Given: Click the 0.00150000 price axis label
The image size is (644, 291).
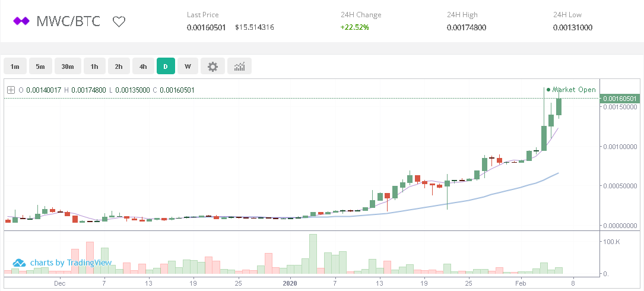Looking at the screenshot, I should click(x=620, y=107).
